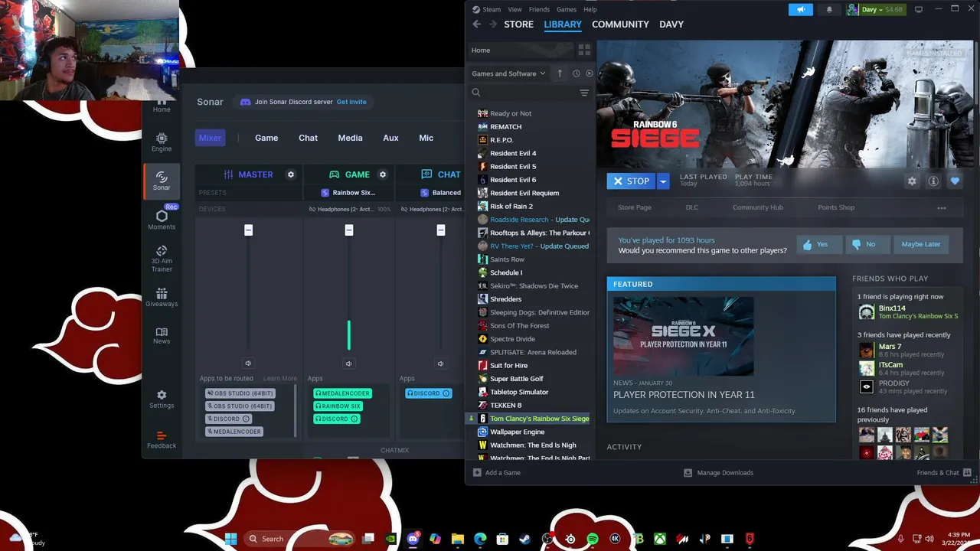Go forward in Steam navigation
The image size is (980, 551).
pyautogui.click(x=493, y=24)
